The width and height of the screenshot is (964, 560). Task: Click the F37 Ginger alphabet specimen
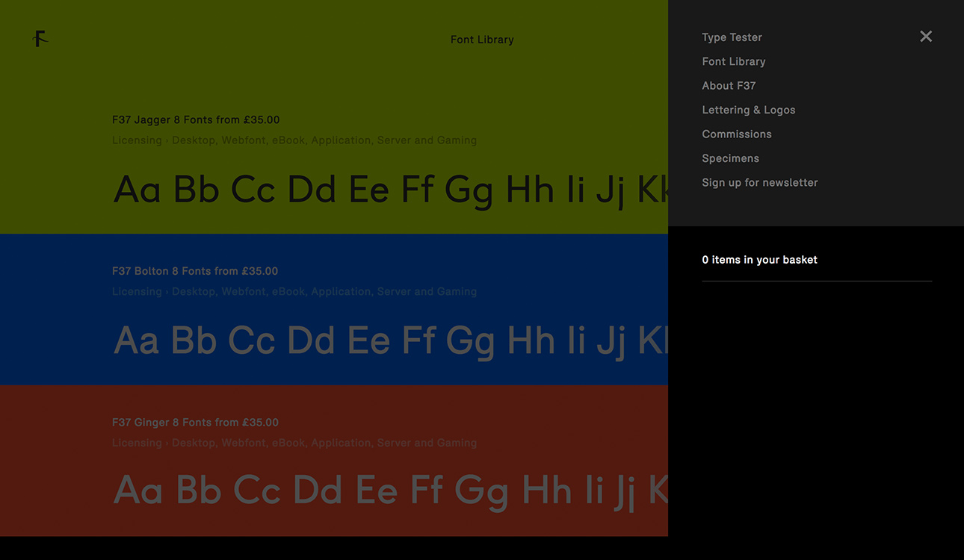[390, 491]
